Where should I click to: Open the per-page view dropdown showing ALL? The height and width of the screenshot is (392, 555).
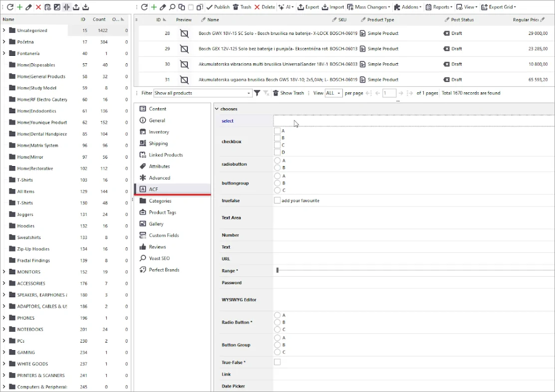[x=333, y=93]
